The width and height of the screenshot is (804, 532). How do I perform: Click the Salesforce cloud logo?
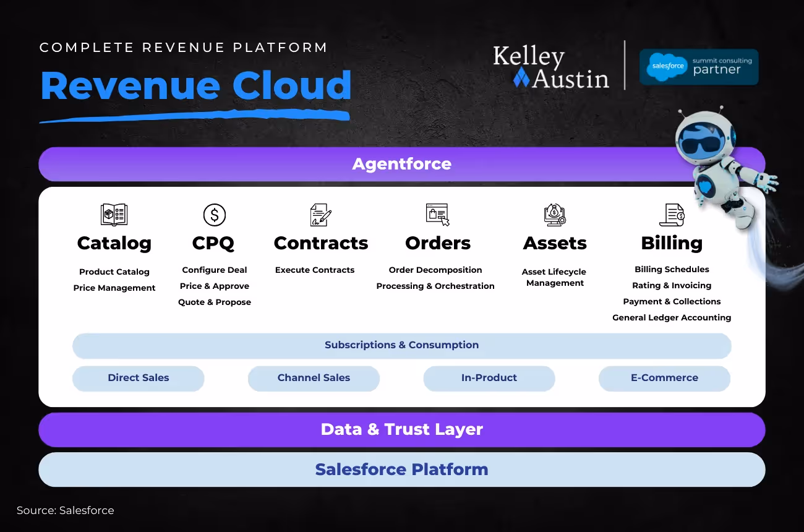click(x=668, y=66)
